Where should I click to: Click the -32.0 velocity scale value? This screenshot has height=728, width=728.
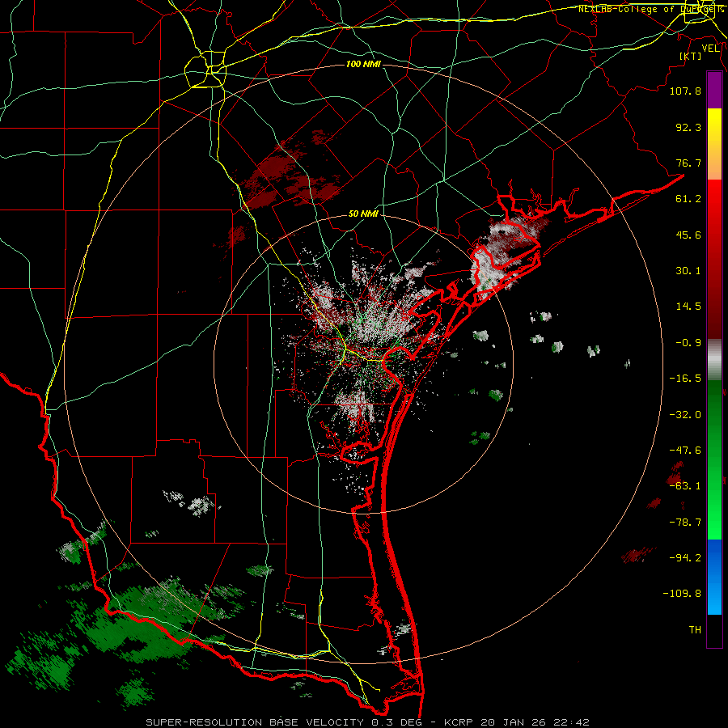pyautogui.click(x=685, y=415)
